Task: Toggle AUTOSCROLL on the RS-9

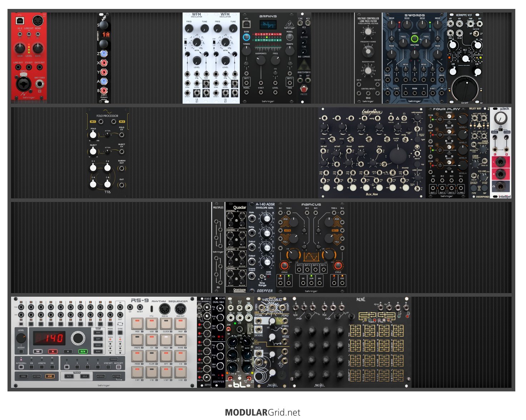Action: click(x=21, y=367)
